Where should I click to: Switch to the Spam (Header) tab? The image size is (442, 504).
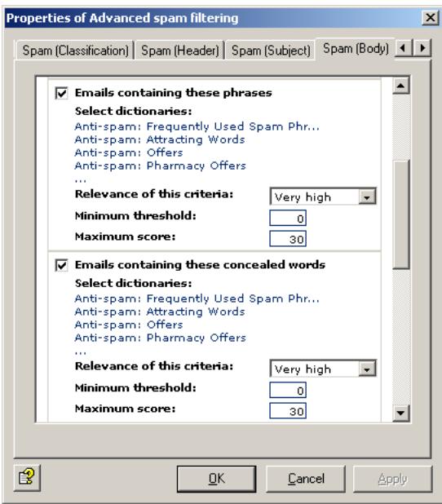pos(180,51)
